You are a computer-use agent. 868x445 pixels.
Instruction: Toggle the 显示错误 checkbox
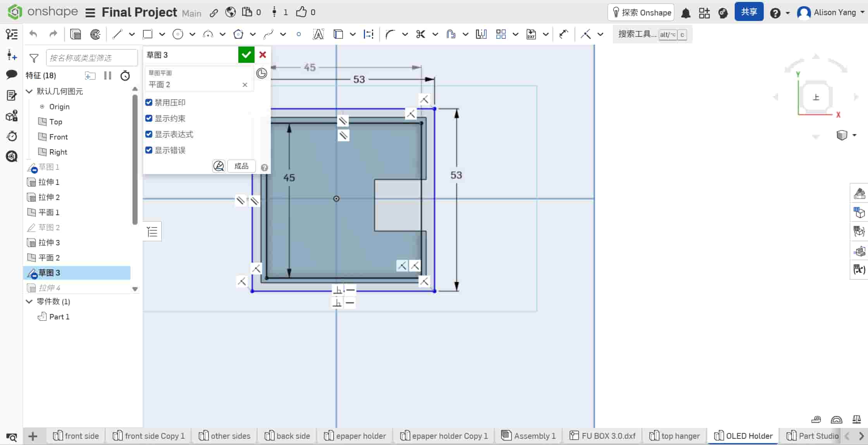click(x=149, y=150)
